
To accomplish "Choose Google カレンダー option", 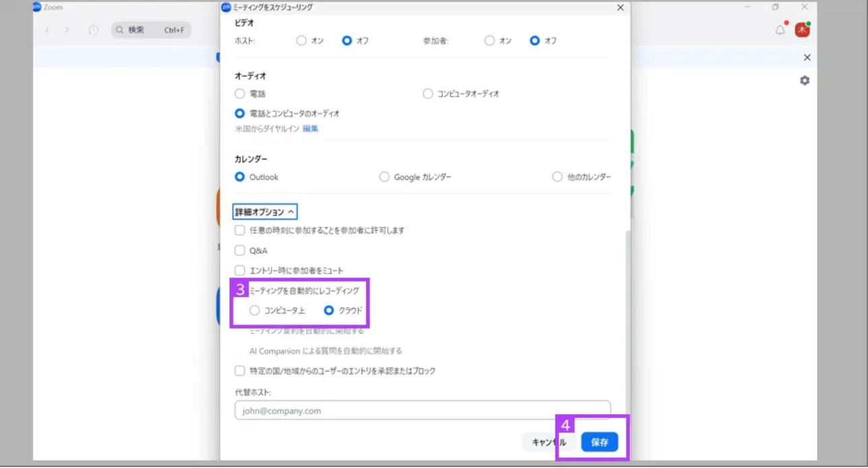I will point(384,177).
